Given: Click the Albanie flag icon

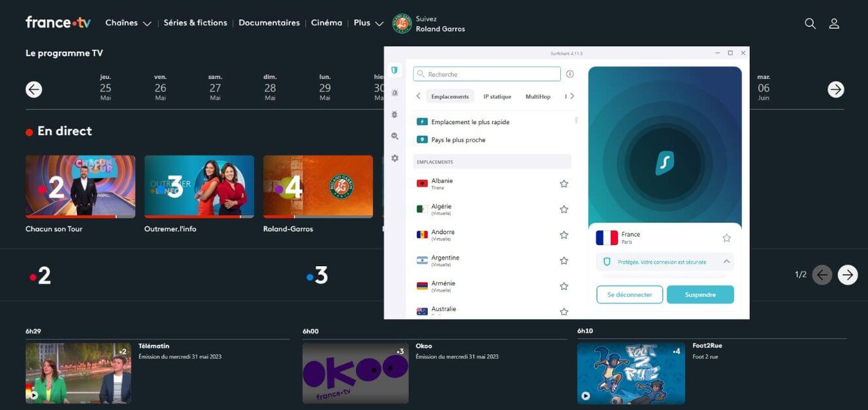Looking at the screenshot, I should click(x=422, y=184).
